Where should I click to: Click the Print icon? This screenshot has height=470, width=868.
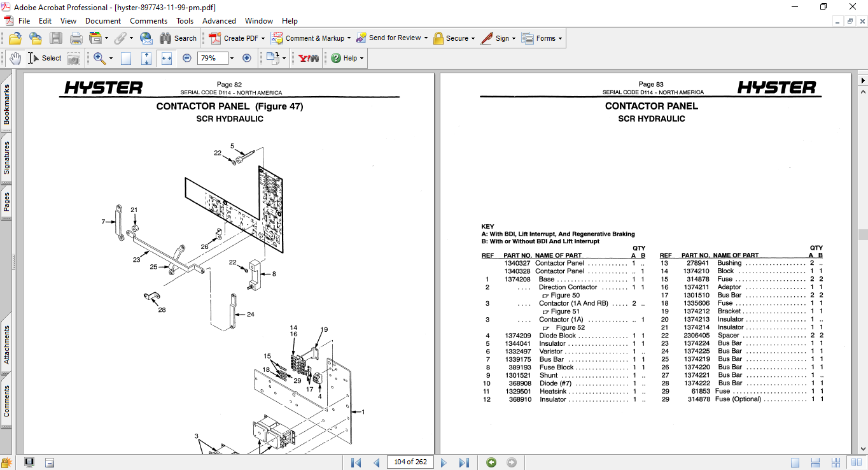click(76, 38)
